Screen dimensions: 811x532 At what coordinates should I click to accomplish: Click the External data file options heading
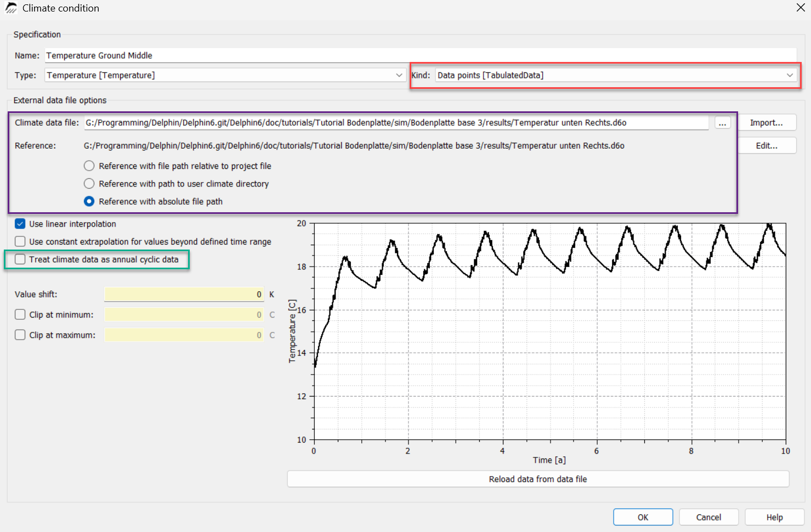tap(60, 100)
